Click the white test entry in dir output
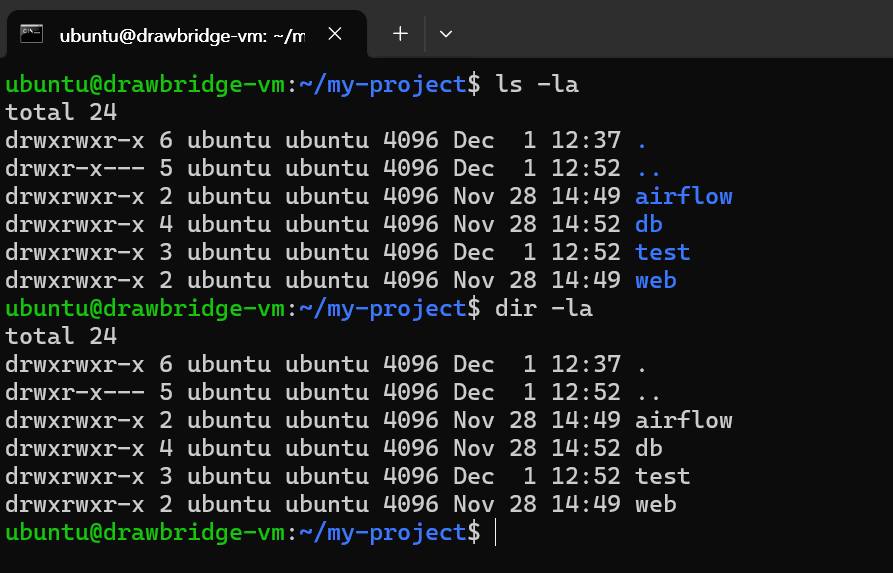 click(662, 476)
